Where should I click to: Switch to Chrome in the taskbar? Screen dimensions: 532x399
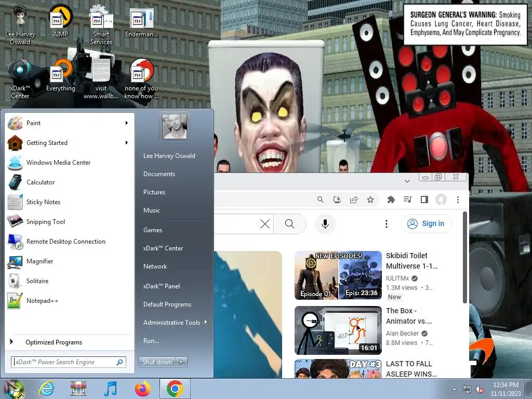click(x=175, y=389)
